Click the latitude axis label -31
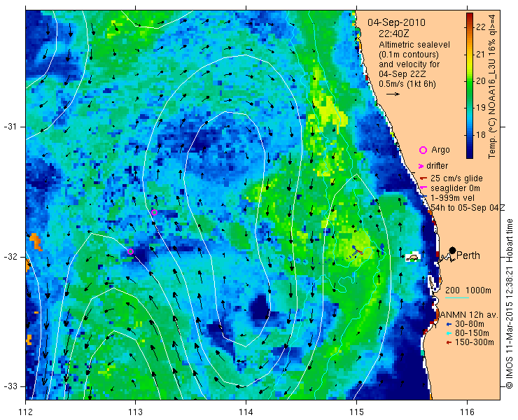Image resolution: width=518 pixels, height=420 pixels. coord(10,127)
